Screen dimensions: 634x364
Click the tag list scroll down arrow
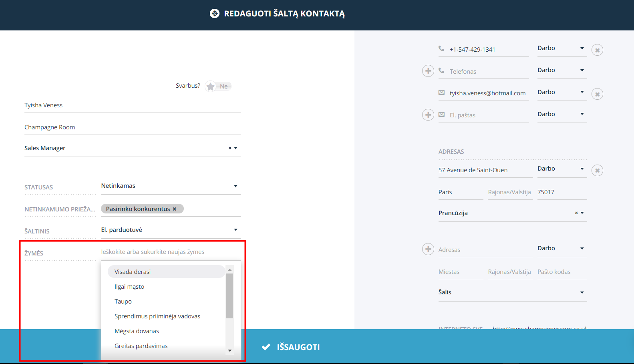tap(229, 350)
